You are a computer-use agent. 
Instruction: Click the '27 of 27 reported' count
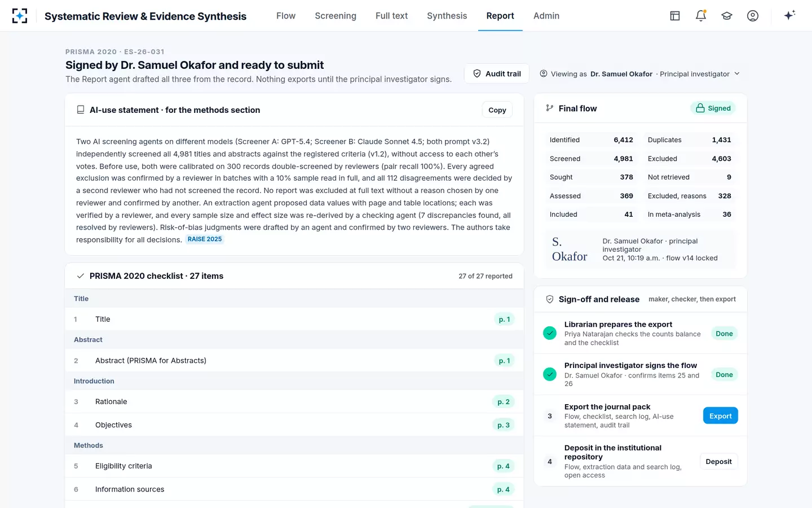pos(486,276)
